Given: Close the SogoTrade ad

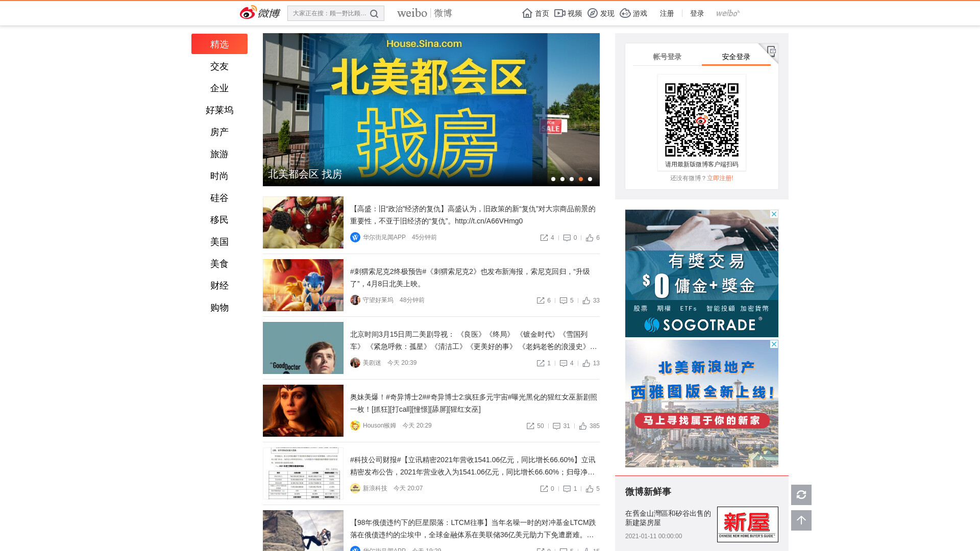Looking at the screenshot, I should pos(774,214).
